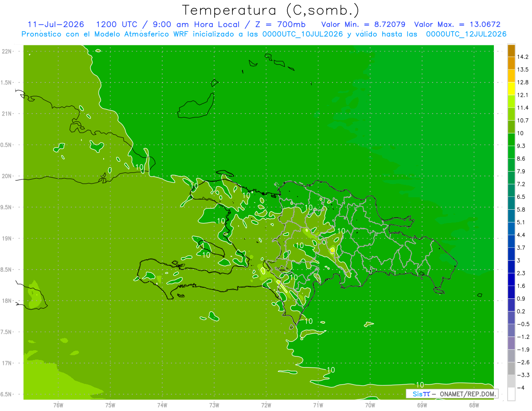Select the date text "11-Jul-2026"

(x=55, y=24)
